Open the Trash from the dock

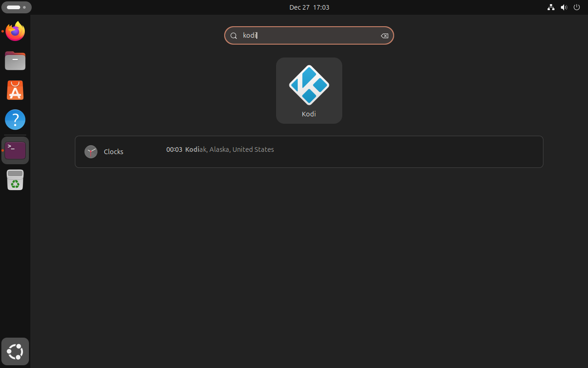tap(15, 180)
